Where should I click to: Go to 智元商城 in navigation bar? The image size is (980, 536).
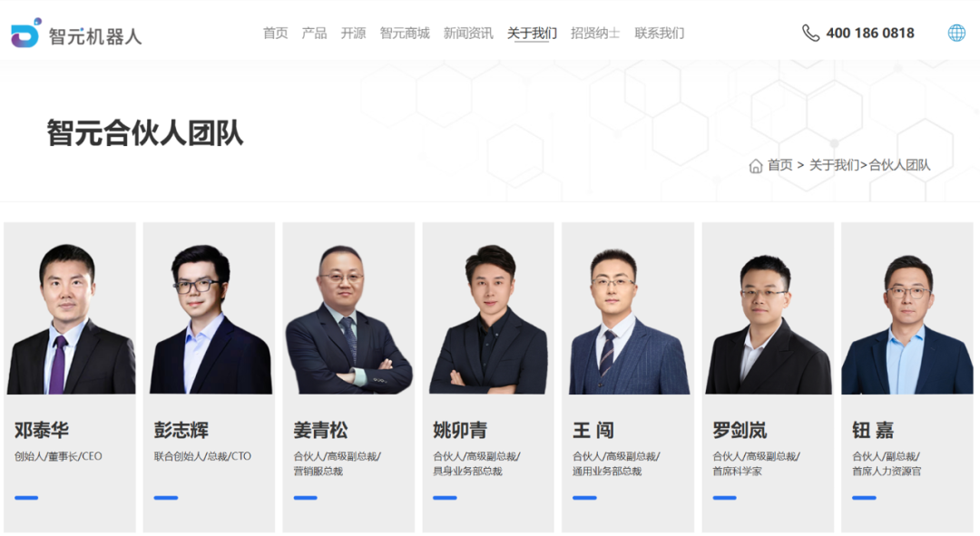pos(405,34)
